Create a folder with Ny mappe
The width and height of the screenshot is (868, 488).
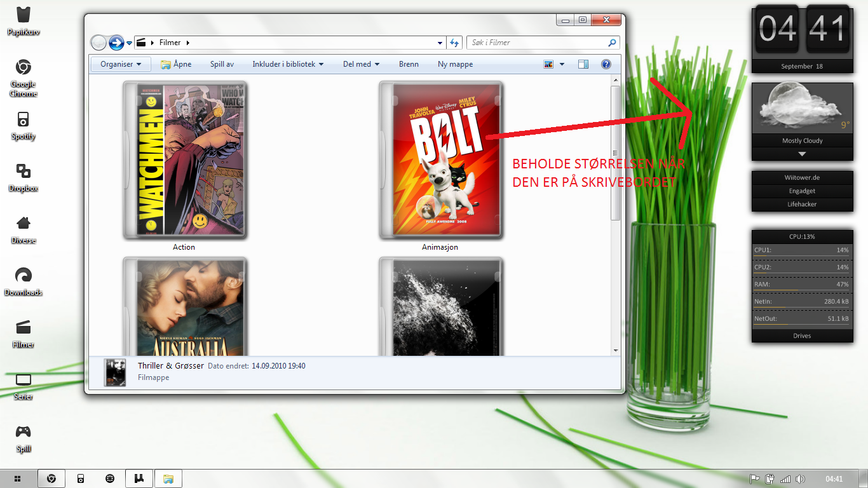click(455, 64)
